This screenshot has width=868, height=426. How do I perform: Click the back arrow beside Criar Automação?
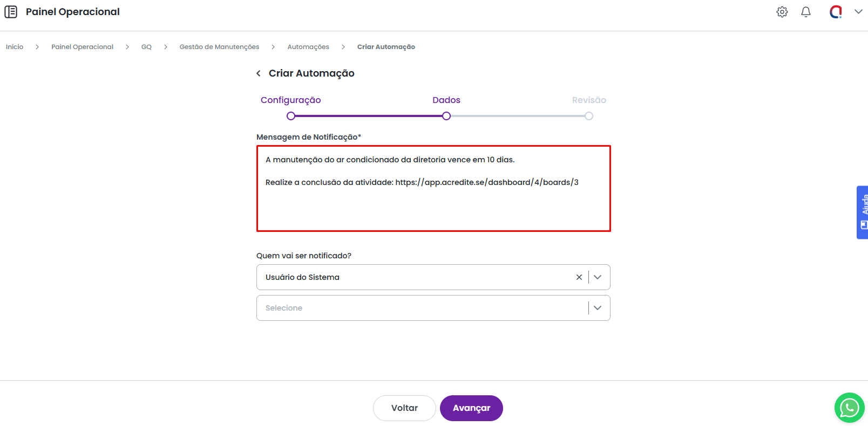(259, 73)
